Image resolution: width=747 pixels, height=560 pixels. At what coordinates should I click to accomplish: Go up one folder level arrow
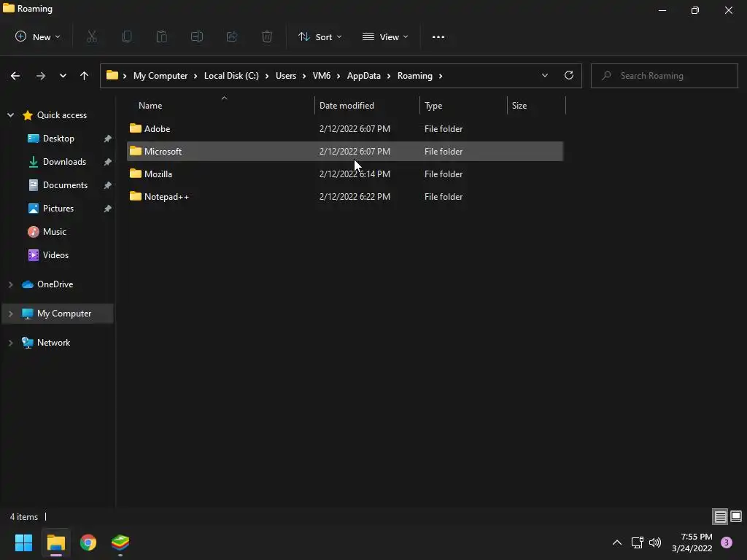(85, 76)
